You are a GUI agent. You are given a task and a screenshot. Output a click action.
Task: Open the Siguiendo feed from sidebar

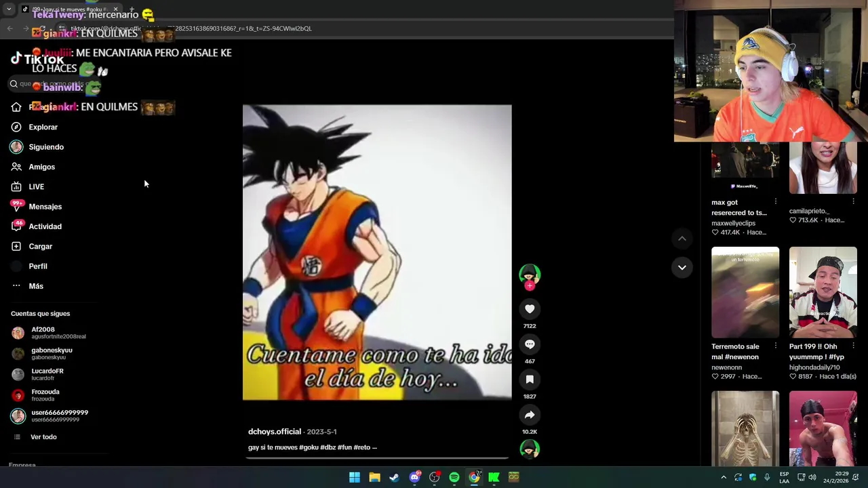37,147
